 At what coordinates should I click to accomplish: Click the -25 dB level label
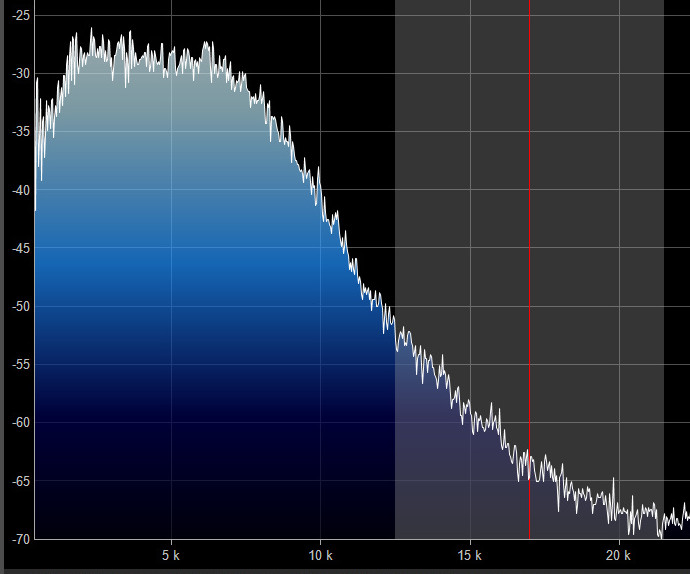(21, 15)
